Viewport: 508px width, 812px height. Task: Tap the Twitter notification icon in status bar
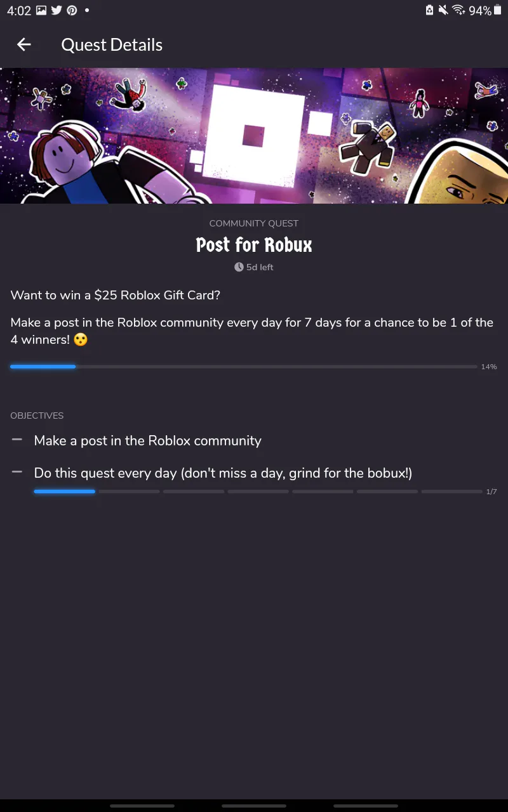57,10
